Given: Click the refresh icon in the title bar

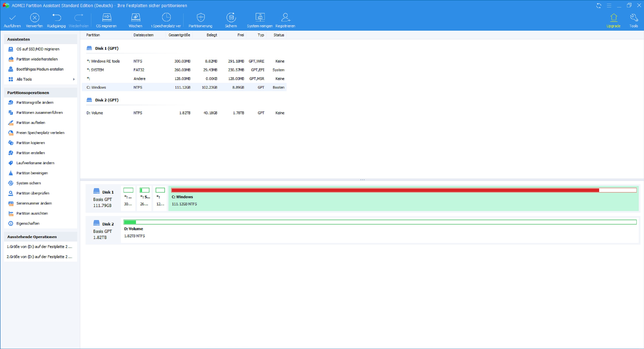Looking at the screenshot, I should (x=599, y=5).
